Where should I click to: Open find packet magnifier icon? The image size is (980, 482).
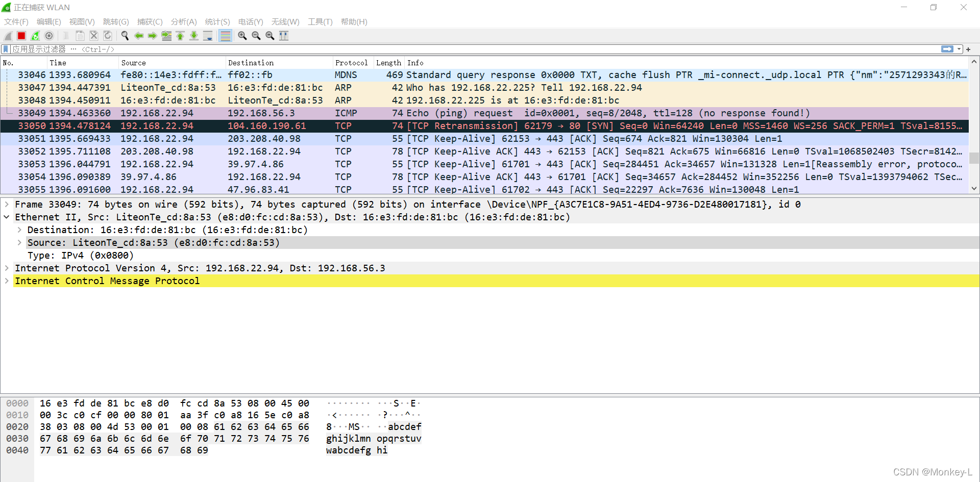pyautogui.click(x=125, y=36)
